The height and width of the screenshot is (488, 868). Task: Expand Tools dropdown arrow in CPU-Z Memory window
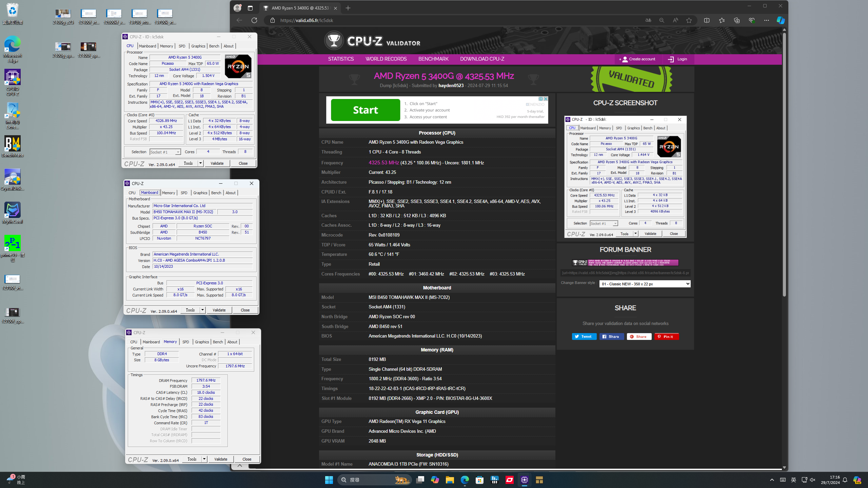click(204, 459)
